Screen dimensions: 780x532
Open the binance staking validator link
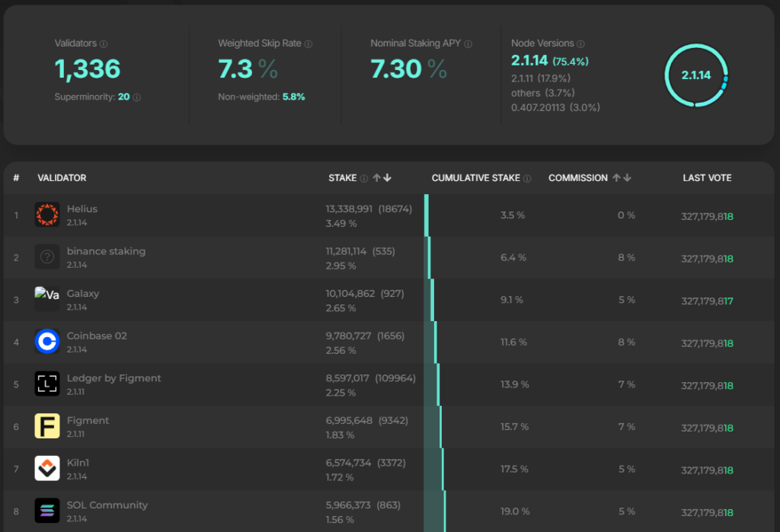click(106, 251)
